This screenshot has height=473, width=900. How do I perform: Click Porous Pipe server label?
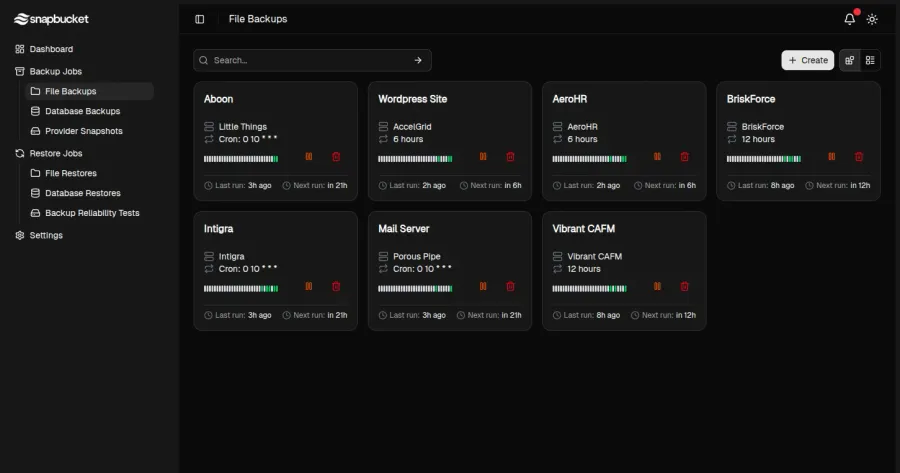(417, 257)
